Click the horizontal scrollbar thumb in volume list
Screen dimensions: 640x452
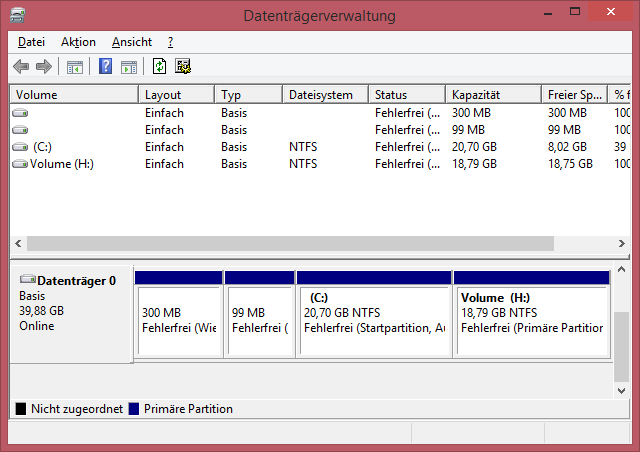coord(290,244)
